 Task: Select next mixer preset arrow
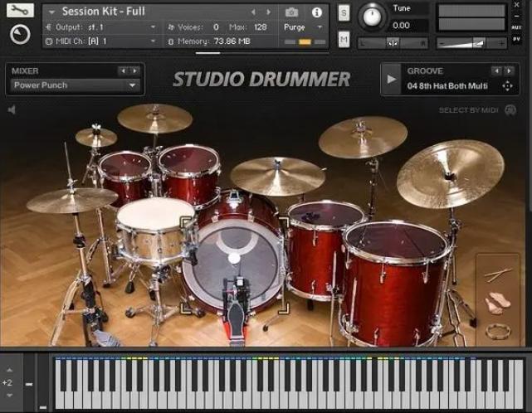pyautogui.click(x=135, y=70)
